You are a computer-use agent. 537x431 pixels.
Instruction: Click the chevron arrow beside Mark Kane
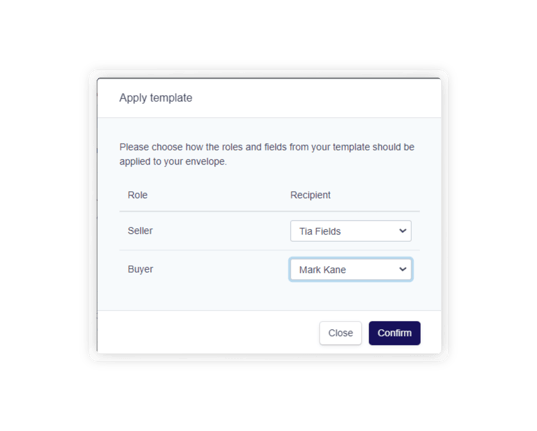coord(403,269)
